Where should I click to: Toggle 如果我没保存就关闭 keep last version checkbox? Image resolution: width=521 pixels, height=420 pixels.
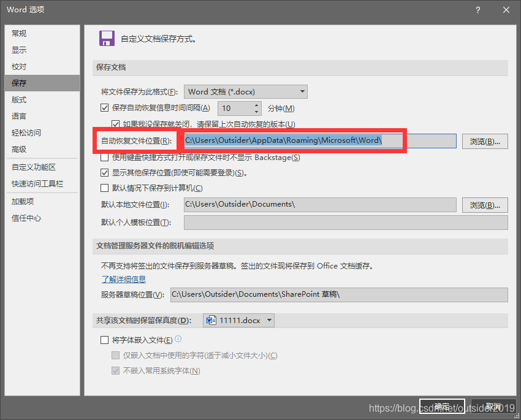115,124
